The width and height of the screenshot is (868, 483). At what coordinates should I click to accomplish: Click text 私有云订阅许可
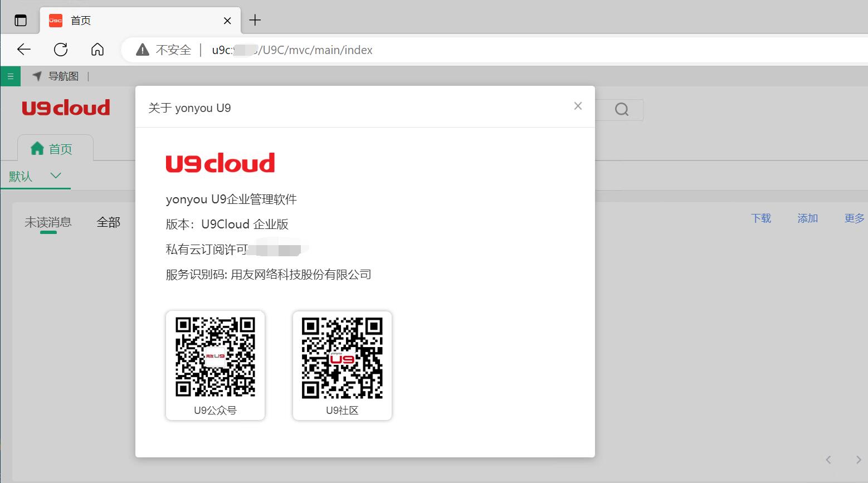(207, 249)
